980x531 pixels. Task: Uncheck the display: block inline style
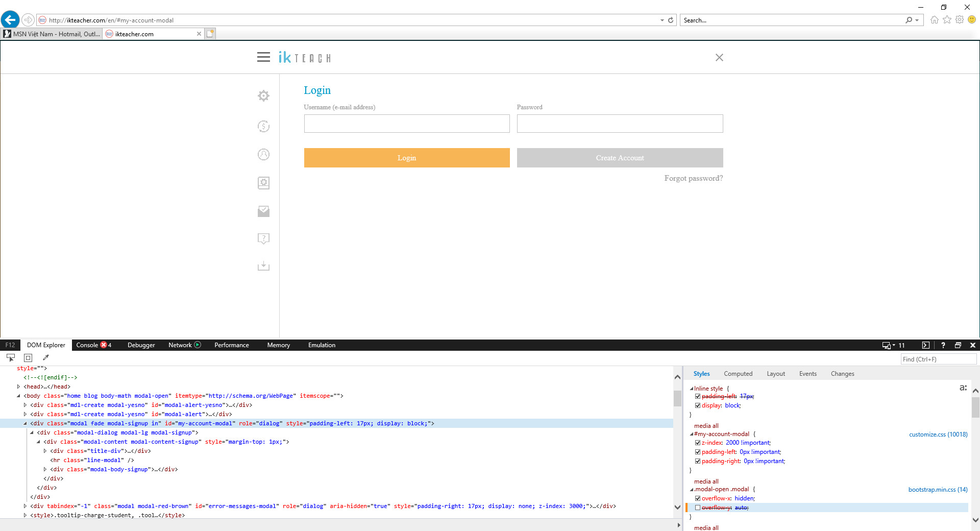698,405
